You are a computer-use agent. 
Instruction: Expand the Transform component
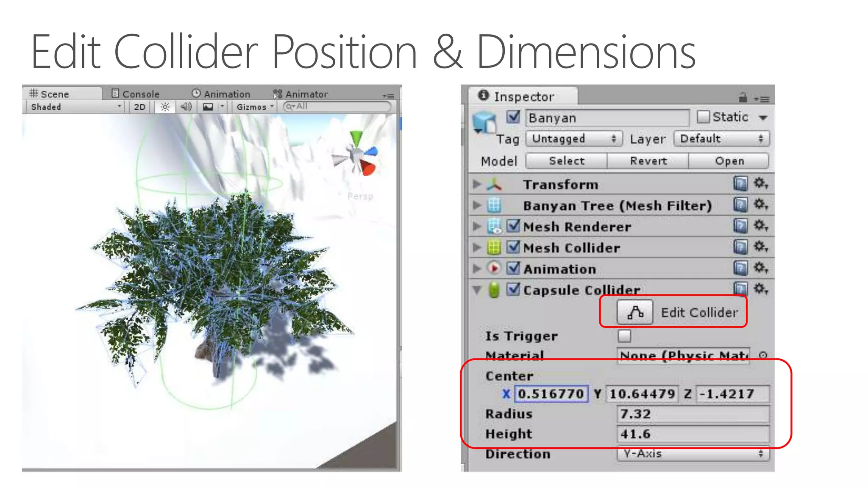pos(477,184)
